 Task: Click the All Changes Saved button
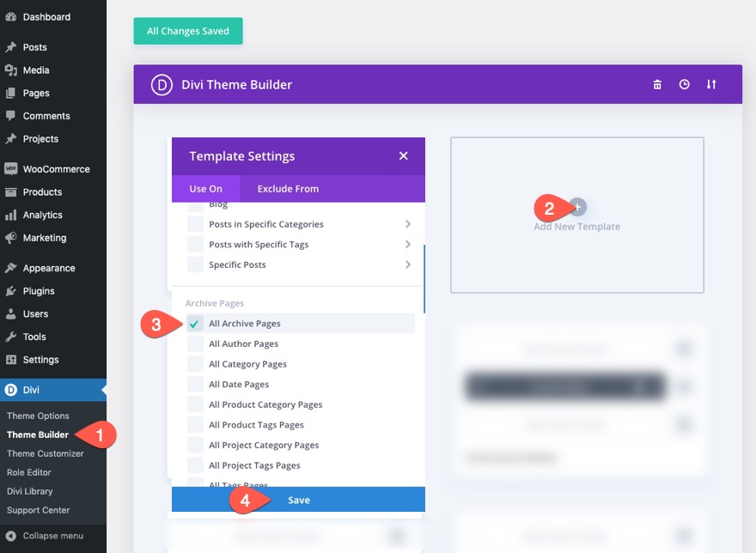pyautogui.click(x=188, y=31)
